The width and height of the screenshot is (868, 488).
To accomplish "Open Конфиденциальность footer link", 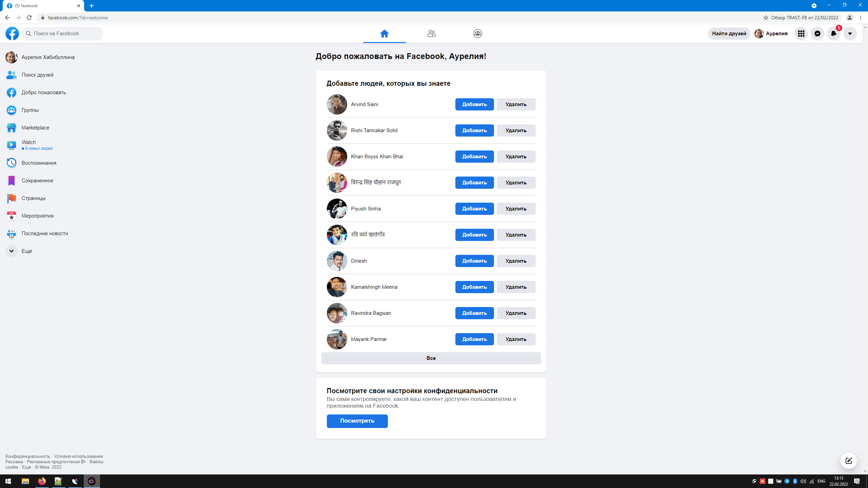I will pyautogui.click(x=27, y=456).
